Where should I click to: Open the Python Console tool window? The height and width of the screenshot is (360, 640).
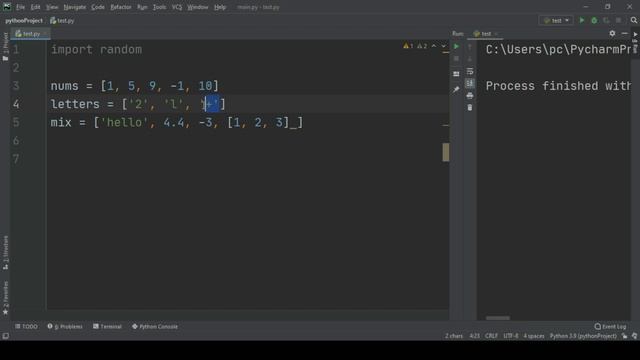point(155,327)
